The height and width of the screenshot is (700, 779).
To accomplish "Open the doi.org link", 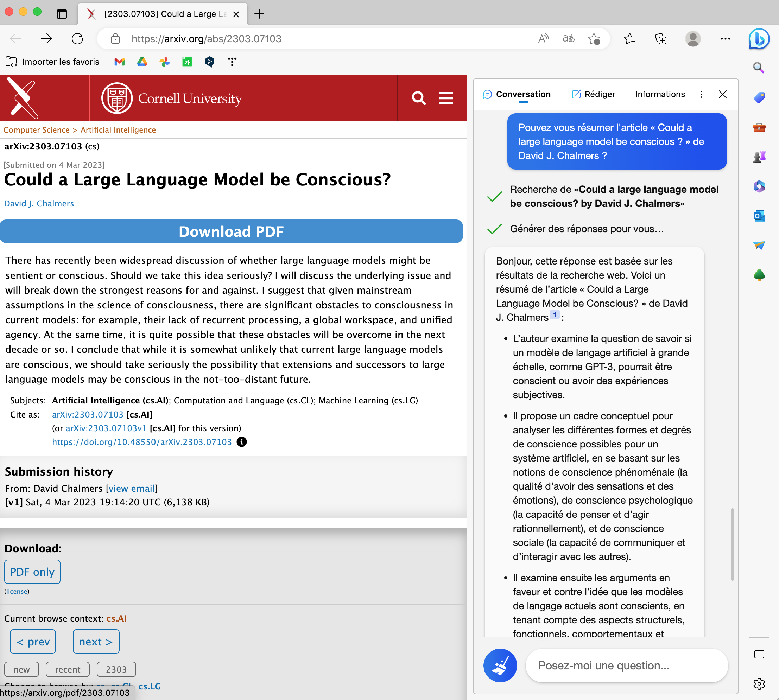I will coord(142,442).
